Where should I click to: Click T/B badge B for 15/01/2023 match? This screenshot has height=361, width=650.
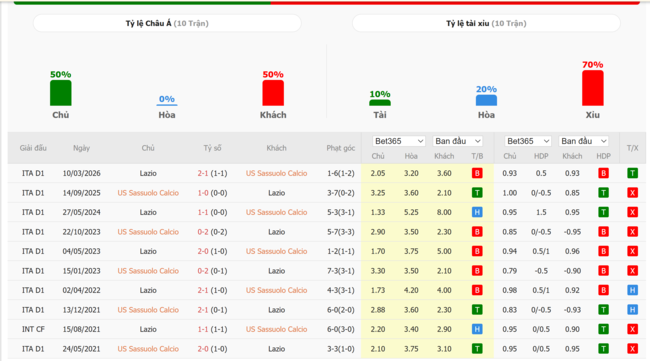(477, 271)
